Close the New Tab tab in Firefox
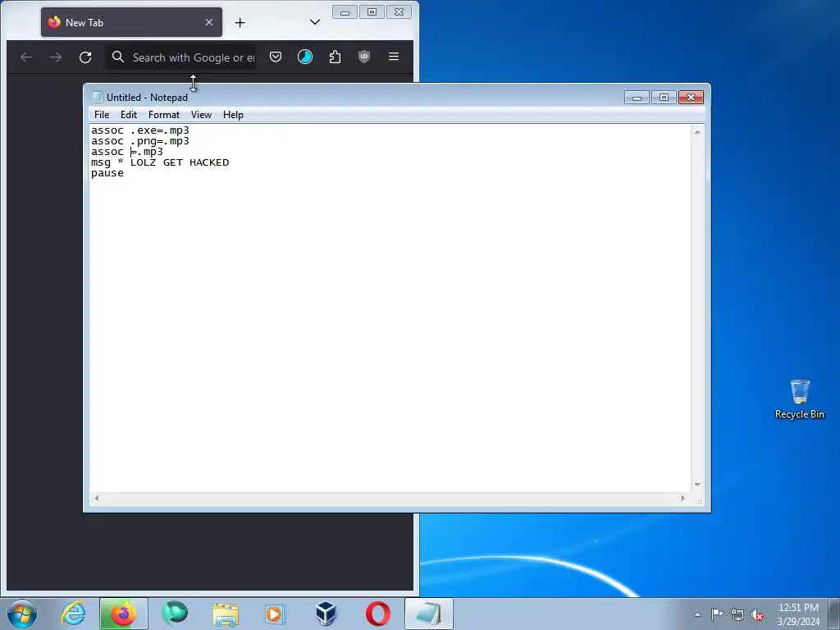The height and width of the screenshot is (630, 840). click(209, 22)
